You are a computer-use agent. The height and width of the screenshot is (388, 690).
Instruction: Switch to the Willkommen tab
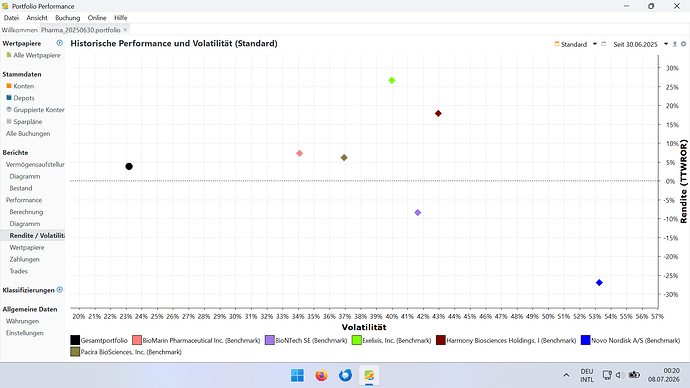19,30
